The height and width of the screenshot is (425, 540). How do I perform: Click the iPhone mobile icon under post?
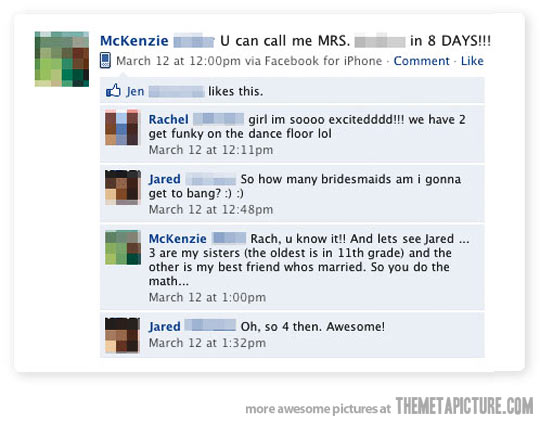[105, 60]
